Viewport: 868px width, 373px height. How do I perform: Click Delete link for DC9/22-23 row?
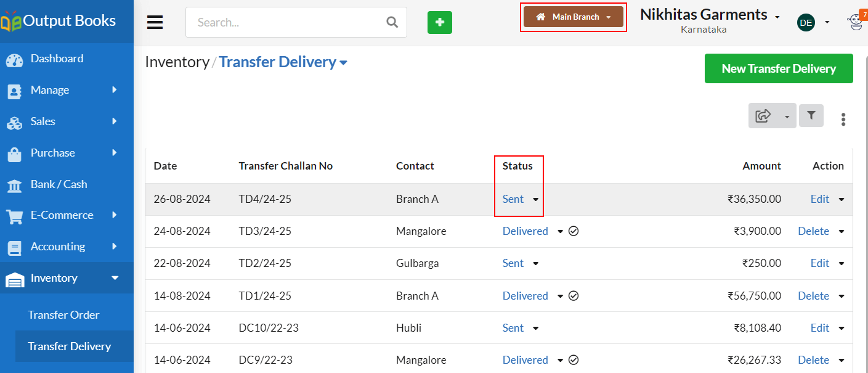click(814, 360)
